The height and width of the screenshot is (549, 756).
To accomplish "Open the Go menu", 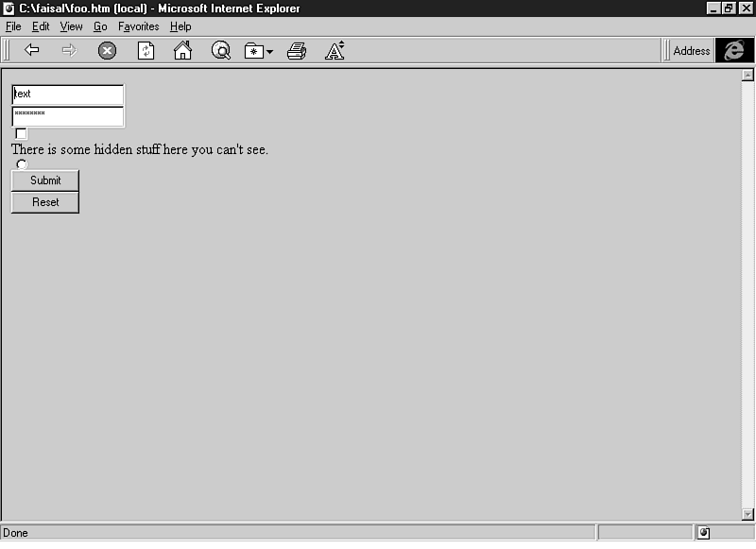I will click(100, 26).
